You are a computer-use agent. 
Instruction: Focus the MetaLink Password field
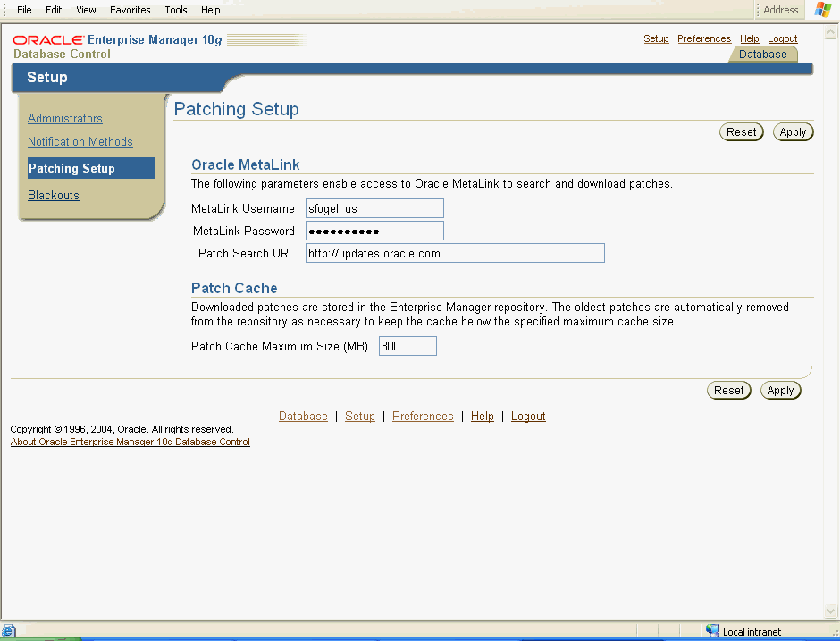pyautogui.click(x=374, y=231)
